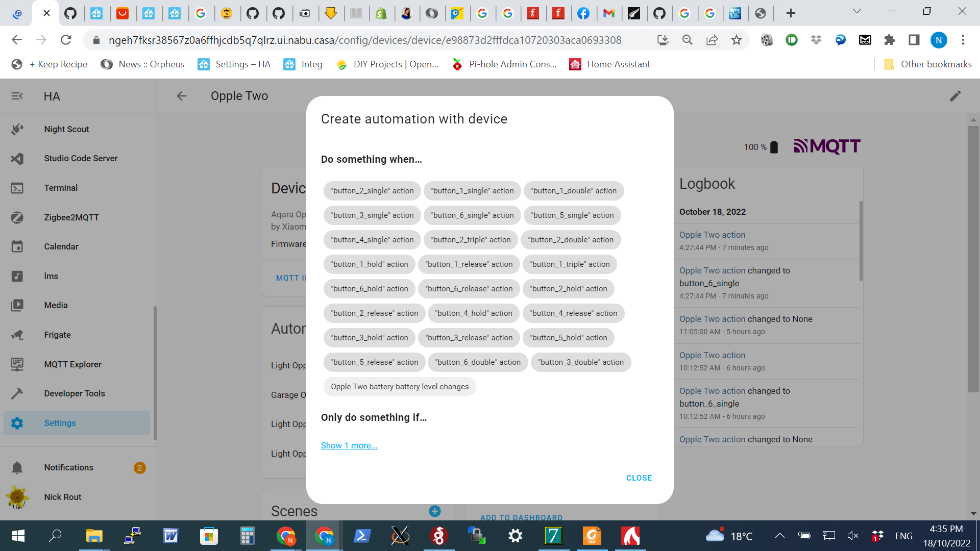Expand hidden icons in the system tray
The width and height of the screenshot is (980, 551).
coord(780,536)
